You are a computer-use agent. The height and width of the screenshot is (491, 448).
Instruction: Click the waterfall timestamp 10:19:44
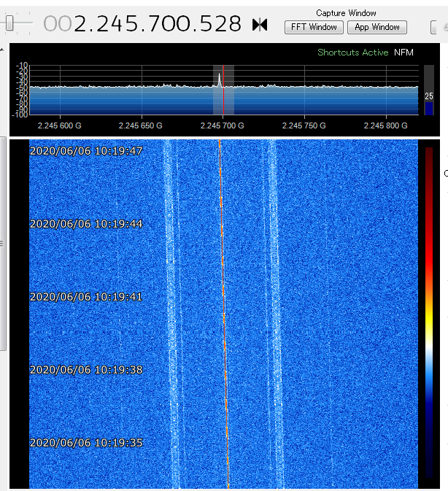tap(86, 224)
